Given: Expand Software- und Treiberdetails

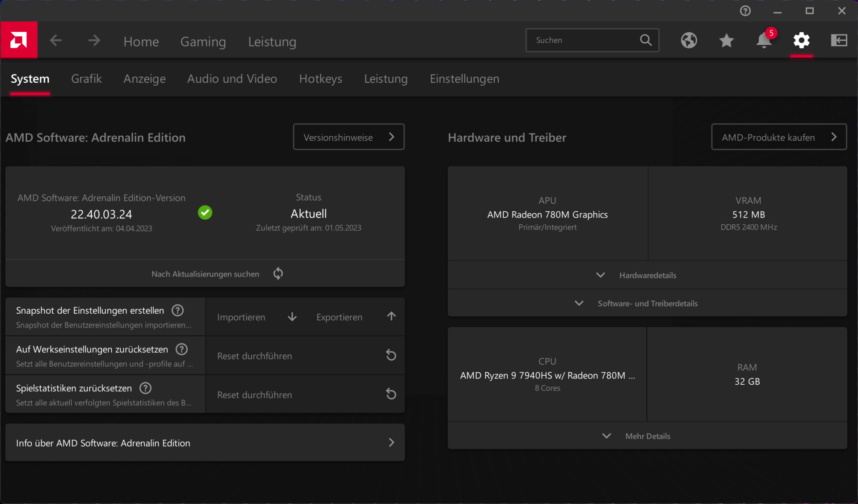Looking at the screenshot, I should (647, 303).
